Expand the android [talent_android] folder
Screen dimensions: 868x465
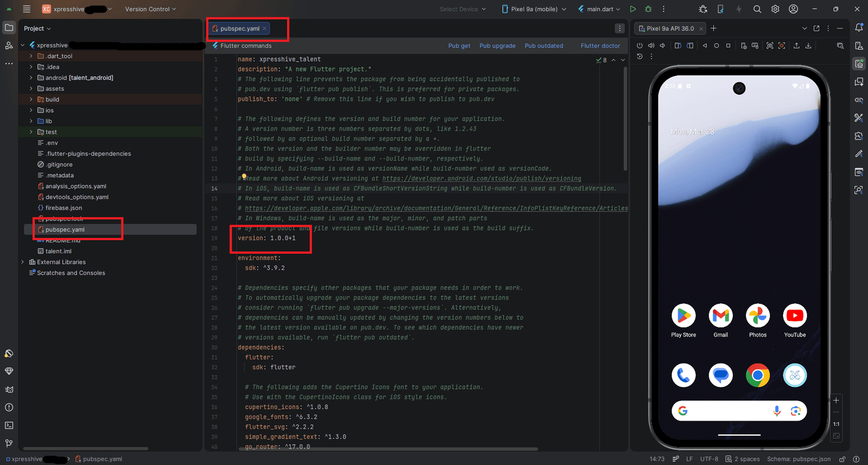(31, 77)
